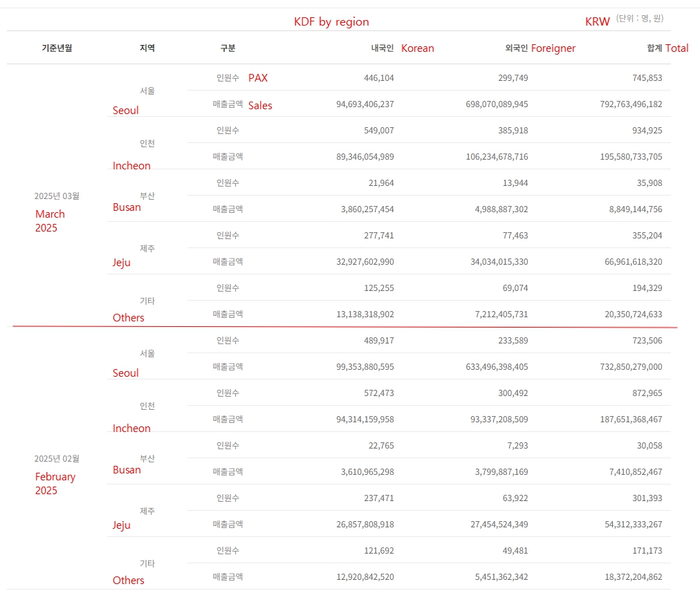
Task: Select the KDF by region title
Action: (x=331, y=21)
